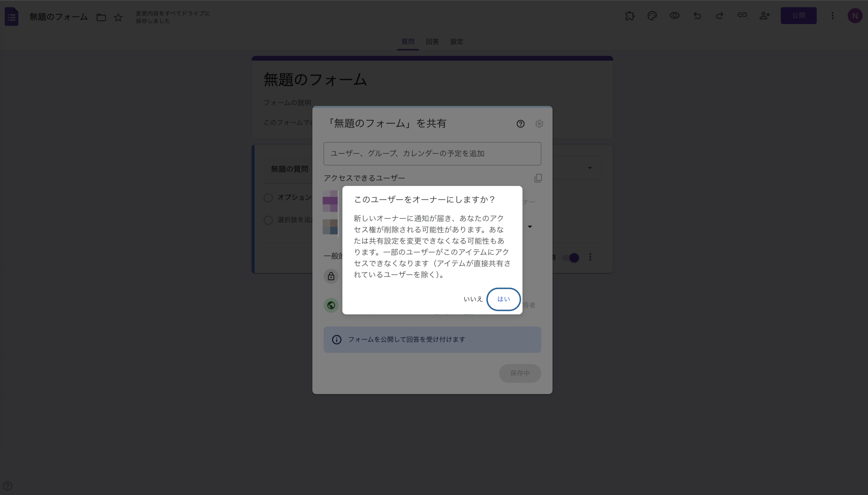Copy the form link icon

743,16
